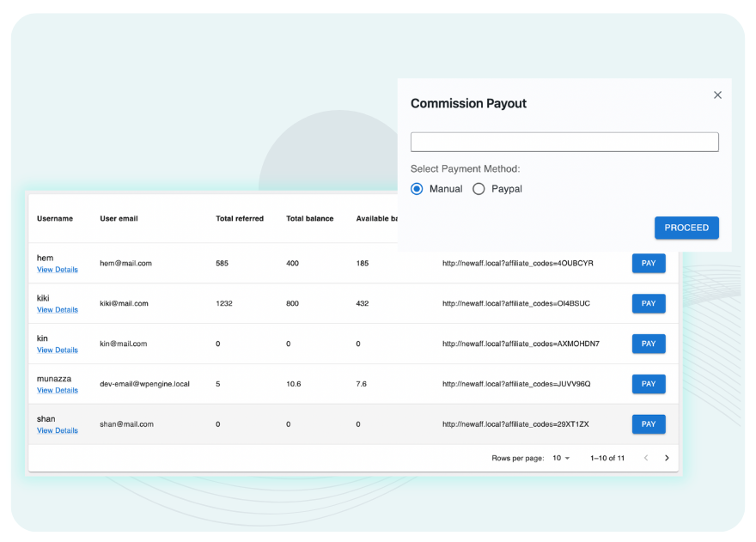This screenshot has width=756, height=542.
Task: Click affiliate link ending JUVV96Q
Action: click(x=516, y=384)
